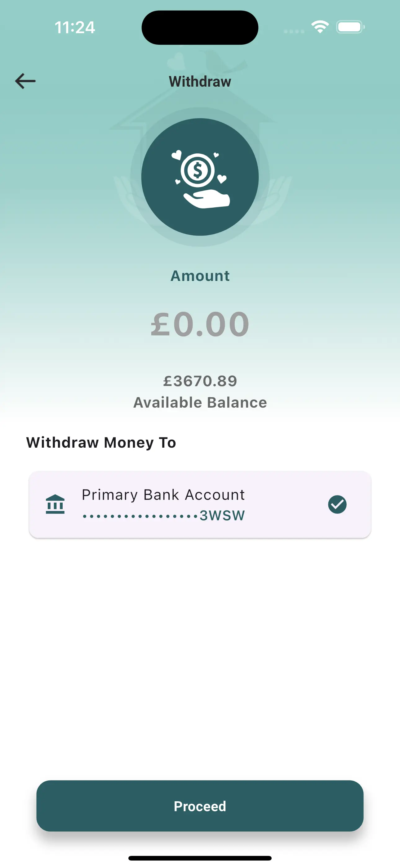The image size is (400, 868).
Task: Tap the Wi-Fi status icon
Action: pyautogui.click(x=320, y=27)
